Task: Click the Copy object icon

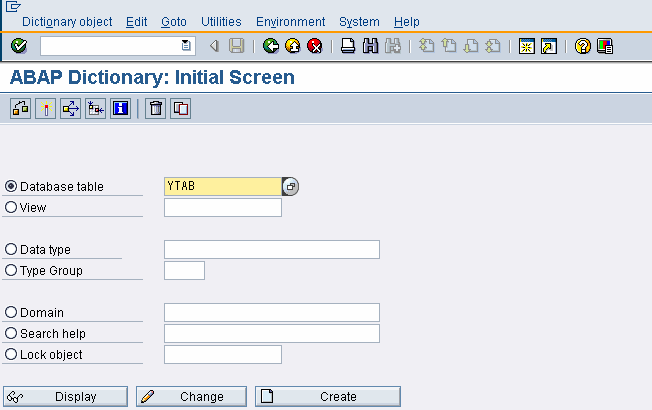Action: tap(180, 108)
